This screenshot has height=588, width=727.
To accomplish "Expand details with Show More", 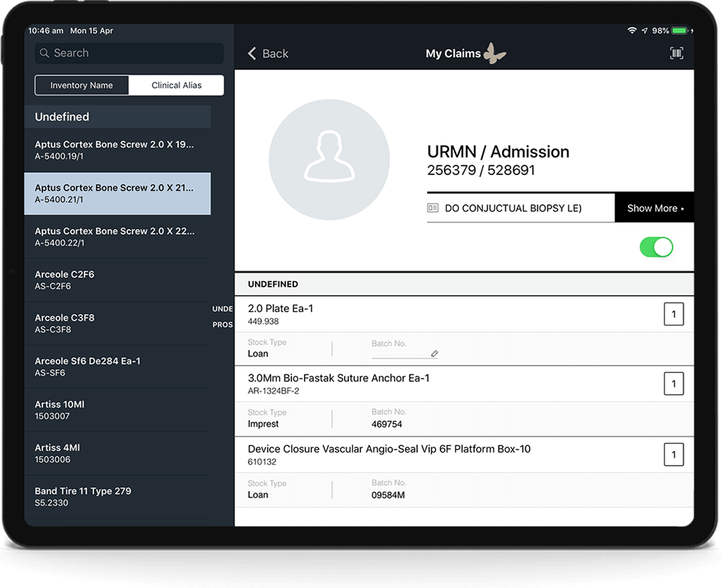I will (x=655, y=208).
